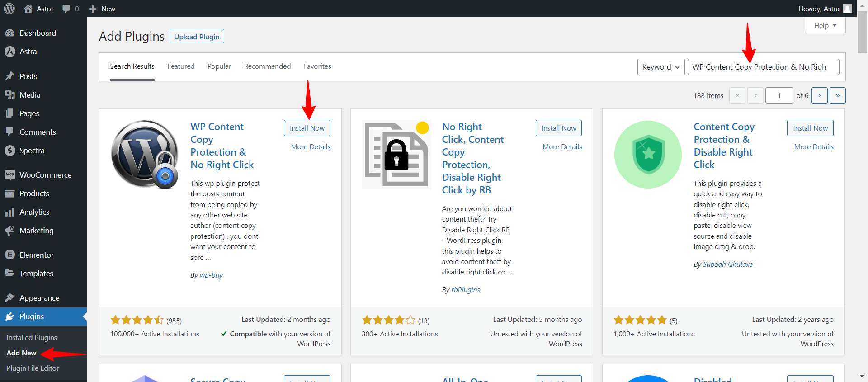Click the 5 star rating (5)
Screen dimensions: 868x382
640,320
